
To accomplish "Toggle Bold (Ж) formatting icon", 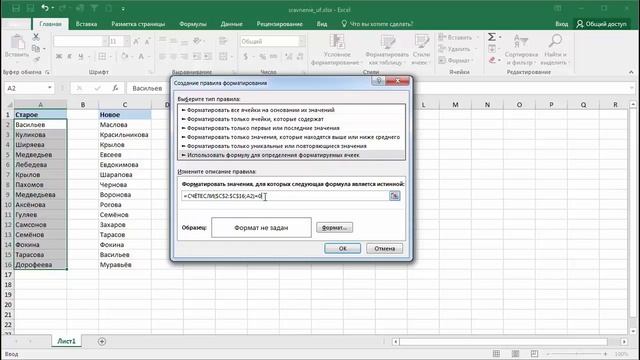I will pos(59,56).
